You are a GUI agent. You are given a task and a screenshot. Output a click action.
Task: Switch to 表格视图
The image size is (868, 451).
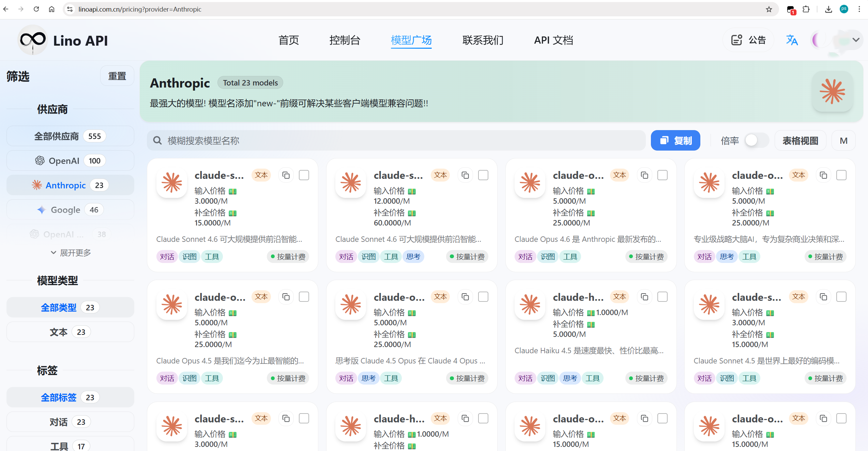tap(800, 140)
